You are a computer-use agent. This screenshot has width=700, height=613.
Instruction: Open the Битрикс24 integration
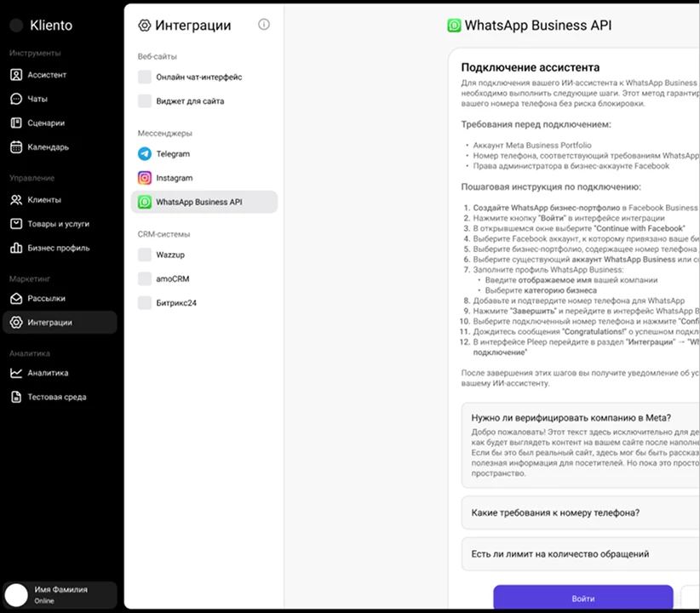point(175,303)
